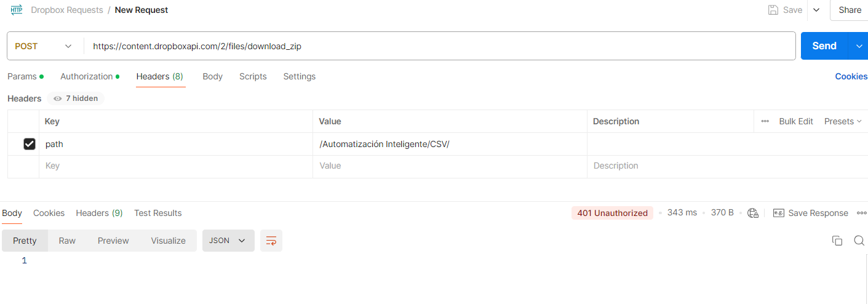Open search in response with magnifier icon
This screenshot has width=868, height=304.
point(859,241)
